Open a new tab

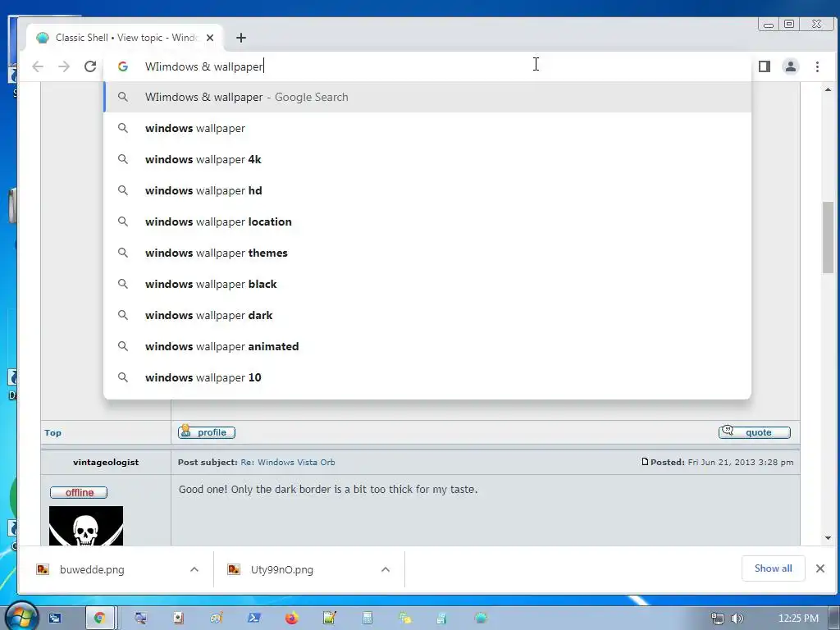tap(241, 38)
